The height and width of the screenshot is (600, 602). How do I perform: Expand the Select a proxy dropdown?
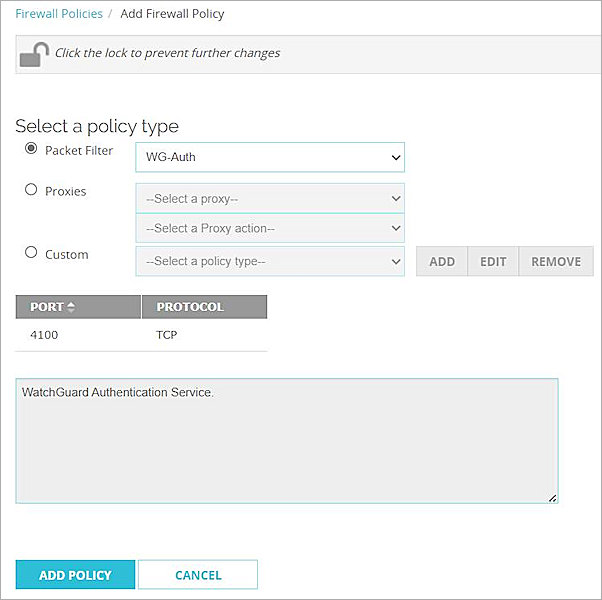[x=269, y=198]
